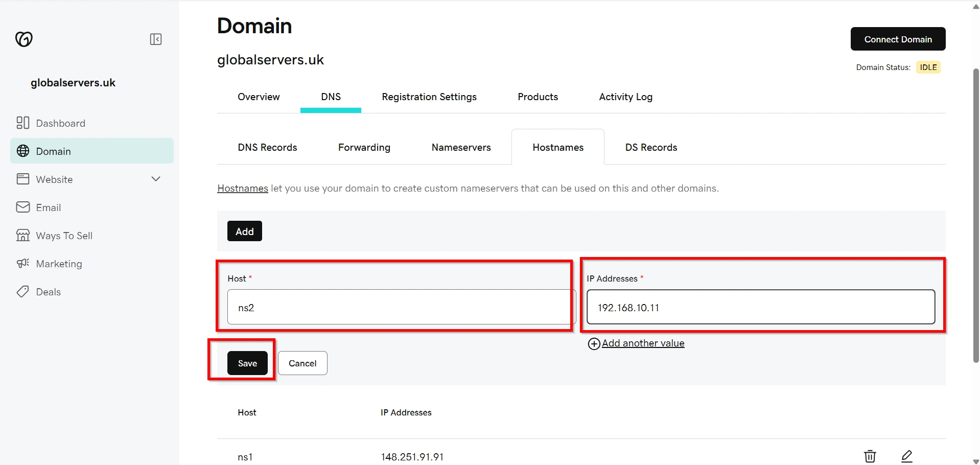Click the scroll down arrow of the scrollbar
This screenshot has height=465, width=980.
[x=976, y=461]
